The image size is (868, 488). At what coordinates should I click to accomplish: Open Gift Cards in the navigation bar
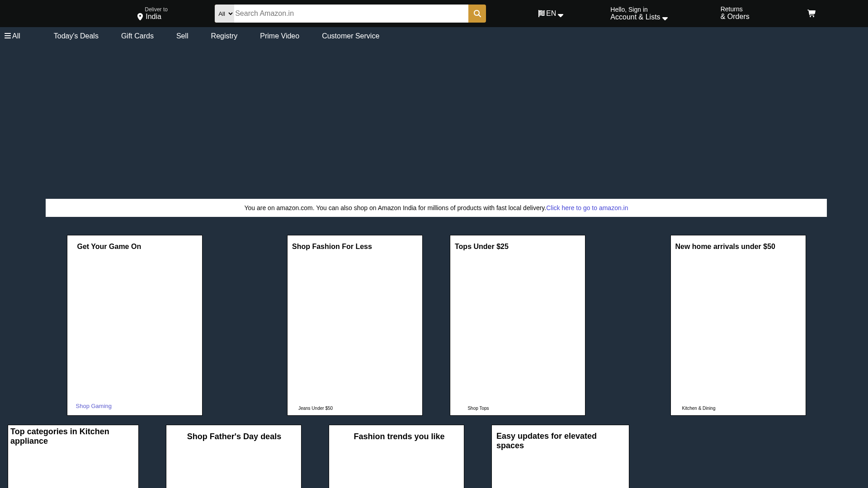(137, 36)
